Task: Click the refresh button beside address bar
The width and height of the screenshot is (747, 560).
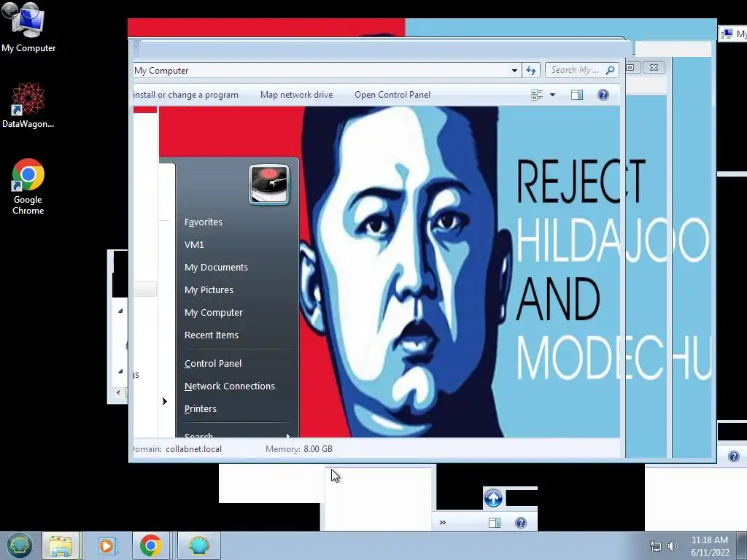Action: (531, 71)
